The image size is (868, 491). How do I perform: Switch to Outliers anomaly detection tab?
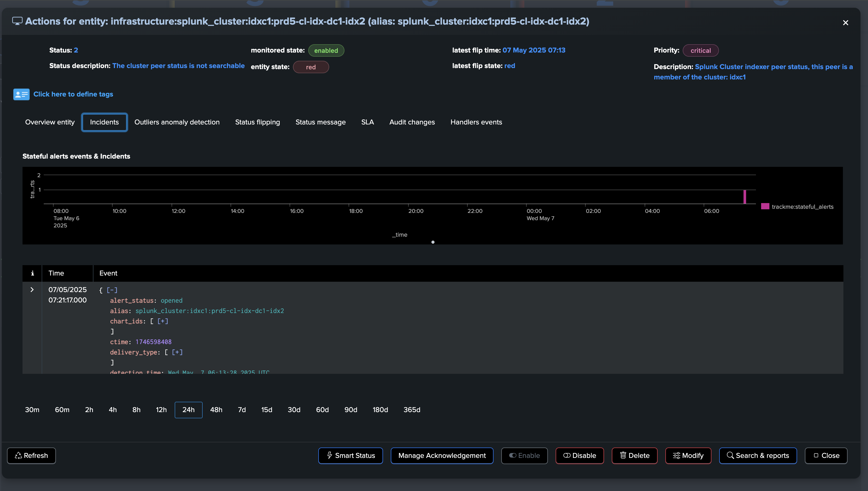coord(177,122)
